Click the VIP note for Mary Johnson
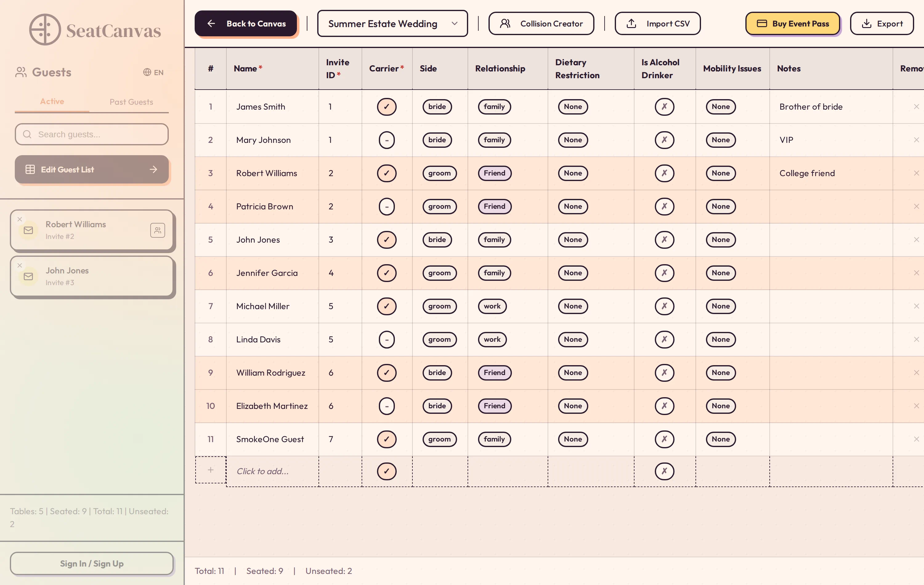This screenshot has height=585, width=924. [786, 140]
